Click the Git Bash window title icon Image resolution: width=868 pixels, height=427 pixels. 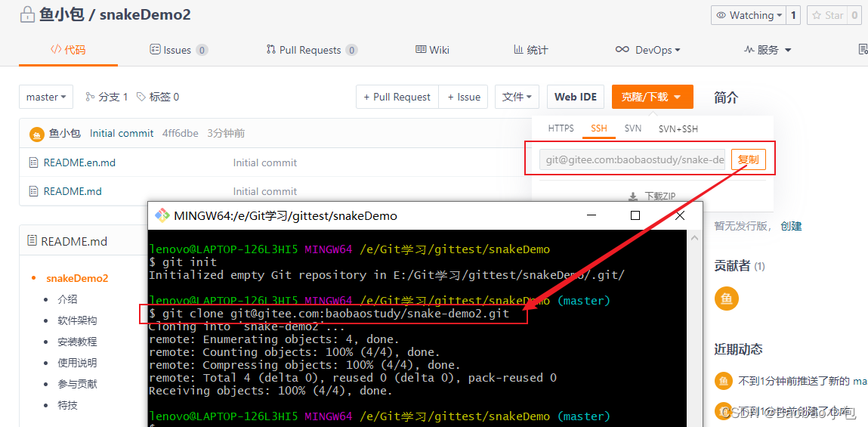coord(162,215)
